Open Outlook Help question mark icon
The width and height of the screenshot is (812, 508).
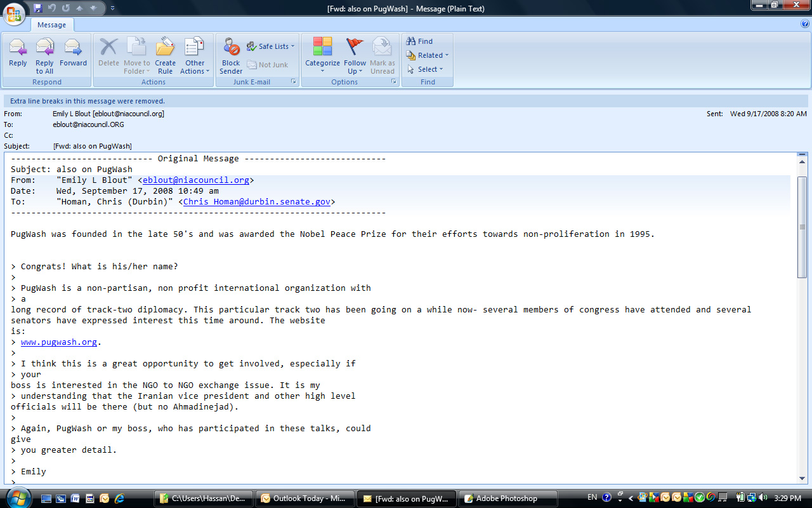(x=804, y=23)
